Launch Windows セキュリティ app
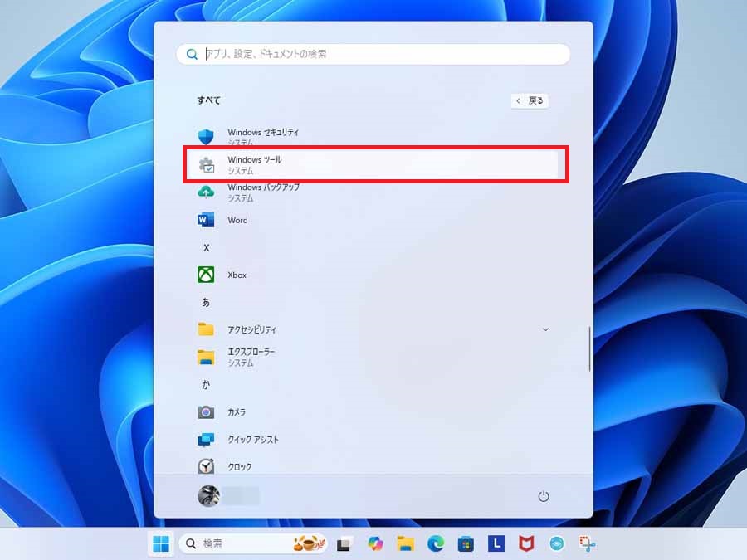The width and height of the screenshot is (747, 560). pos(262,137)
